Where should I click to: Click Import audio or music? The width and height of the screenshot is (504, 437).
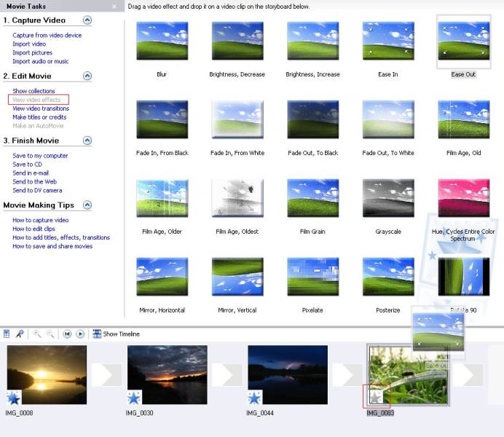coord(41,61)
